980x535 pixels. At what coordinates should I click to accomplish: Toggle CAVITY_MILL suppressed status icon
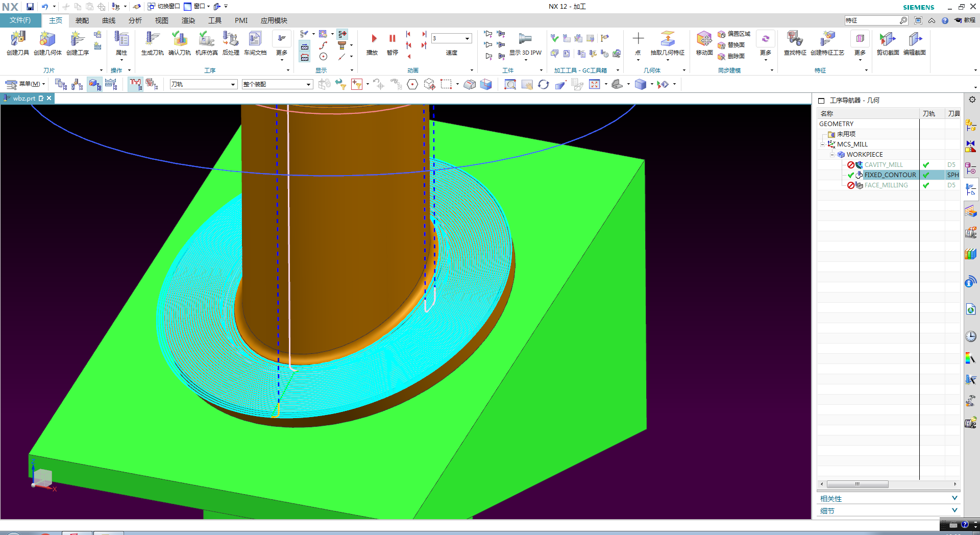tap(851, 165)
